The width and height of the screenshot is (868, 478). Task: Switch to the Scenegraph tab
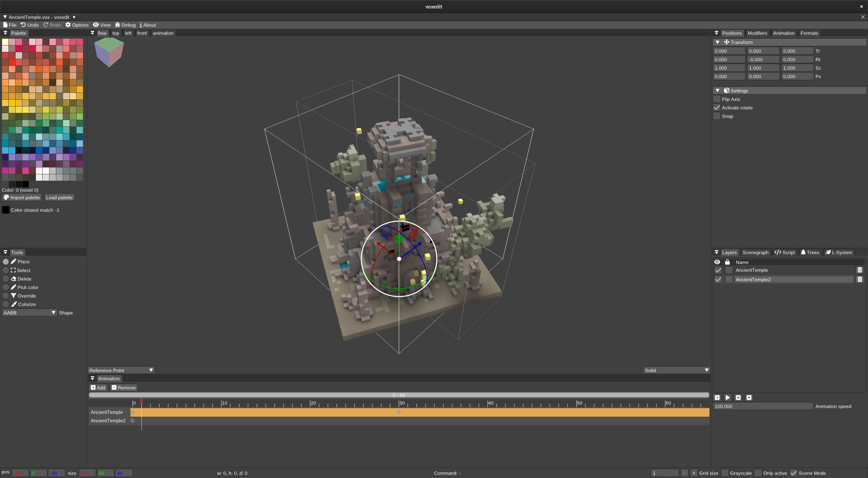756,252
